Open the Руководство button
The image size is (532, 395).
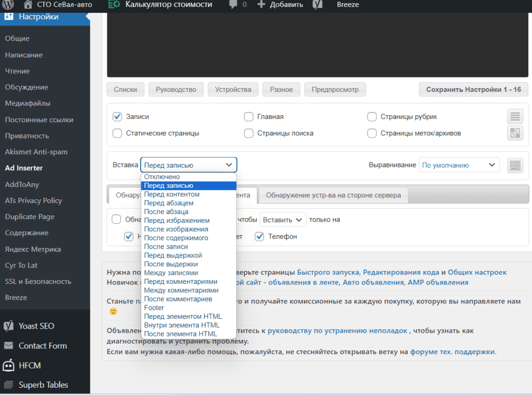[176, 89]
